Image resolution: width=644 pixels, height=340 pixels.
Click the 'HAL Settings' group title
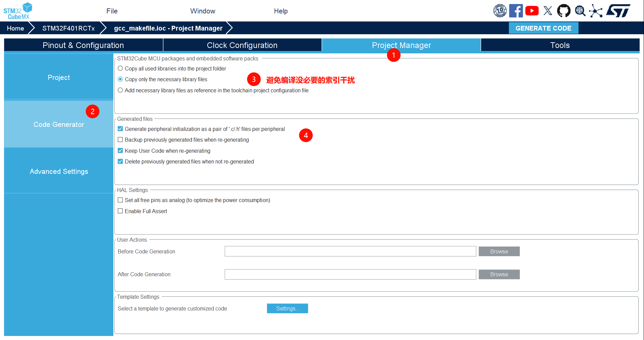click(132, 190)
